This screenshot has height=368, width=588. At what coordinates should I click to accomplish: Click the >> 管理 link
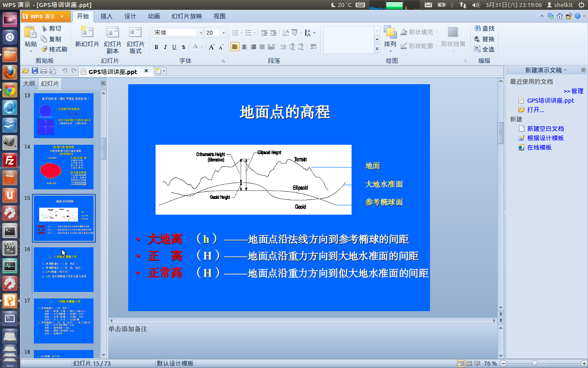tap(573, 91)
